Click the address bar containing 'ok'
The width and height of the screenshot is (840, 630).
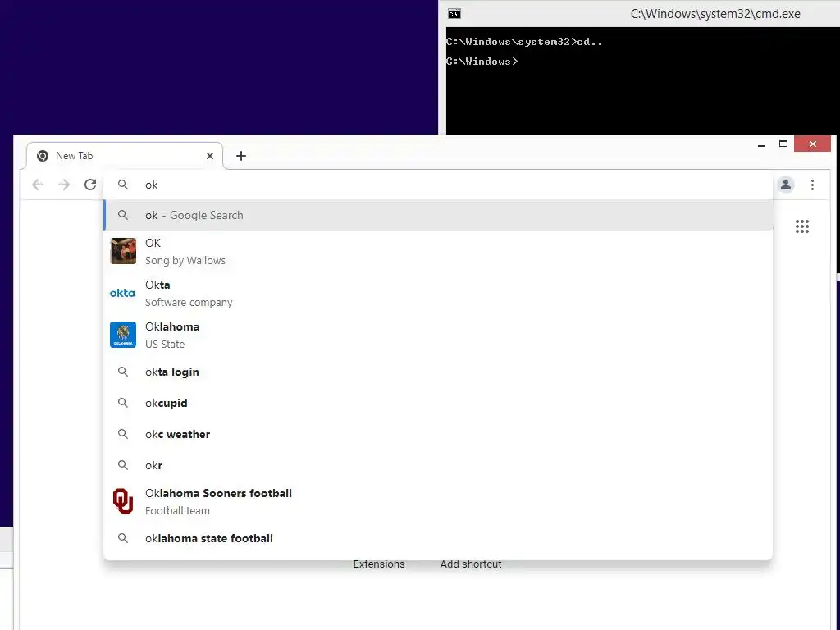[x=438, y=185]
